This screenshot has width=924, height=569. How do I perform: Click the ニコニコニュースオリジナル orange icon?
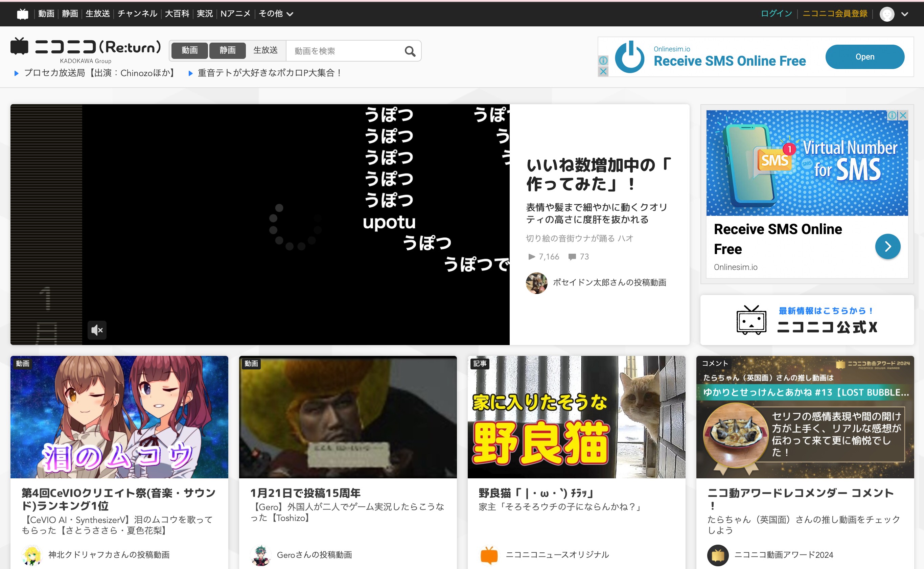pos(489,555)
